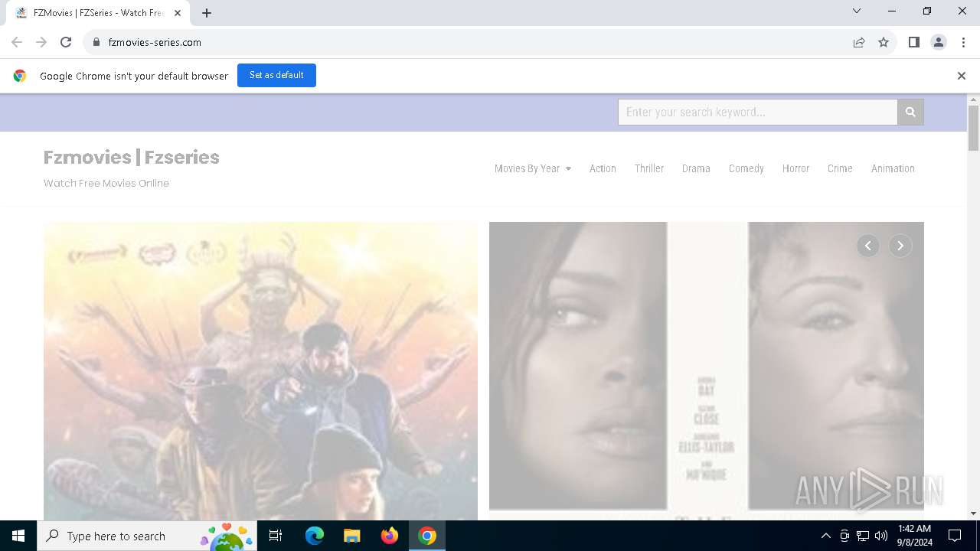The image size is (980, 551).
Task: Open the Thriller genre page
Action: coord(649,168)
